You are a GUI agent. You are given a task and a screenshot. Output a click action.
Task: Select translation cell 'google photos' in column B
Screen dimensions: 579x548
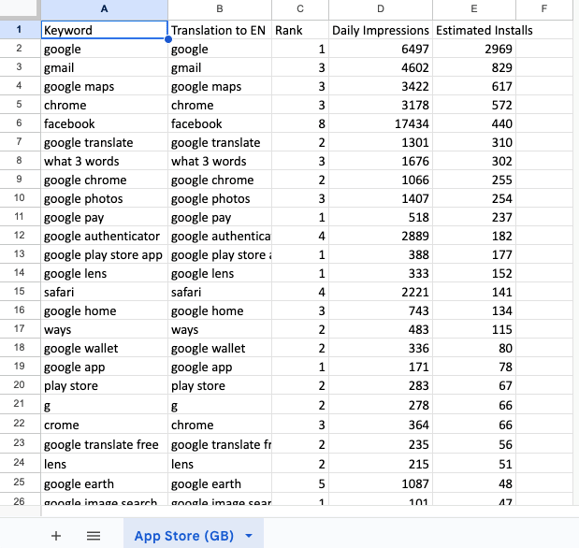[219, 198]
